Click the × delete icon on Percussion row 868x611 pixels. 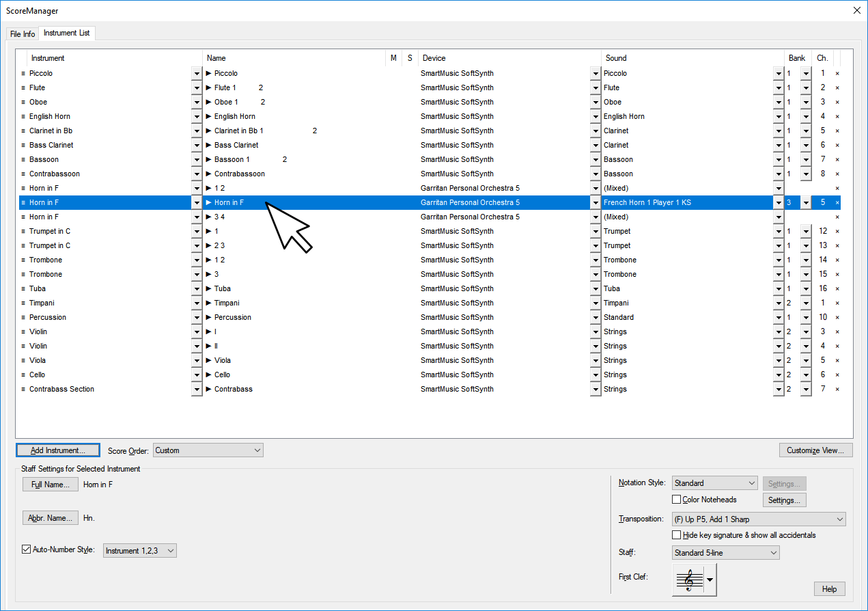[837, 318]
